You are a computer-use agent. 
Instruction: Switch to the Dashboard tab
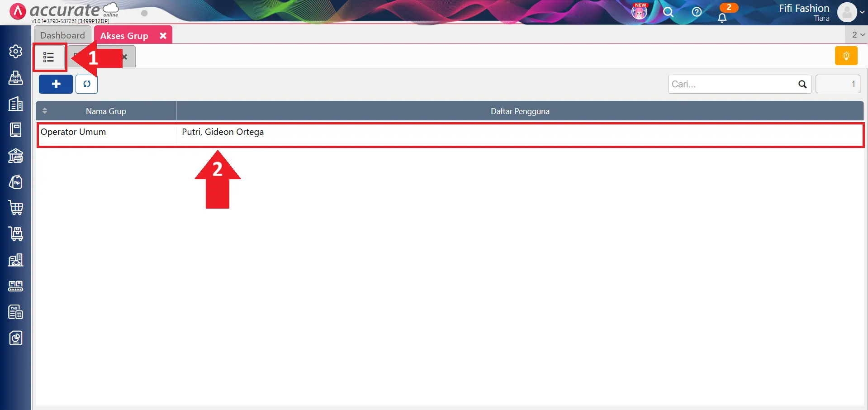tap(62, 35)
